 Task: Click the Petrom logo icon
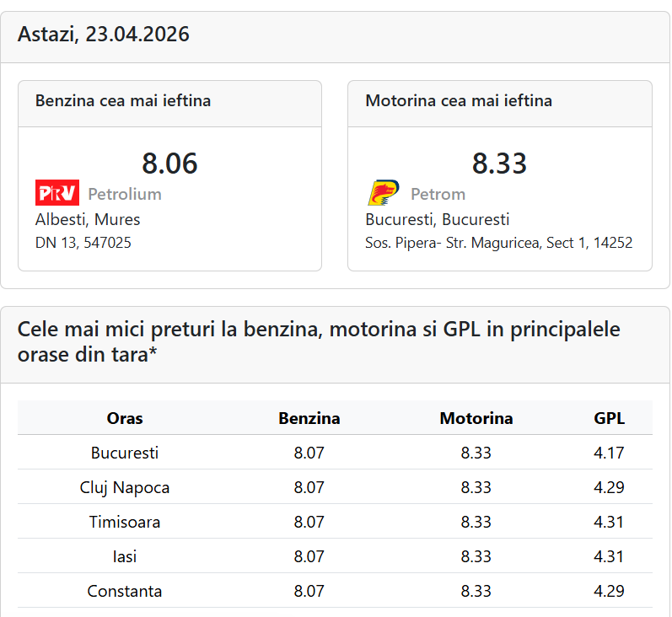384,193
